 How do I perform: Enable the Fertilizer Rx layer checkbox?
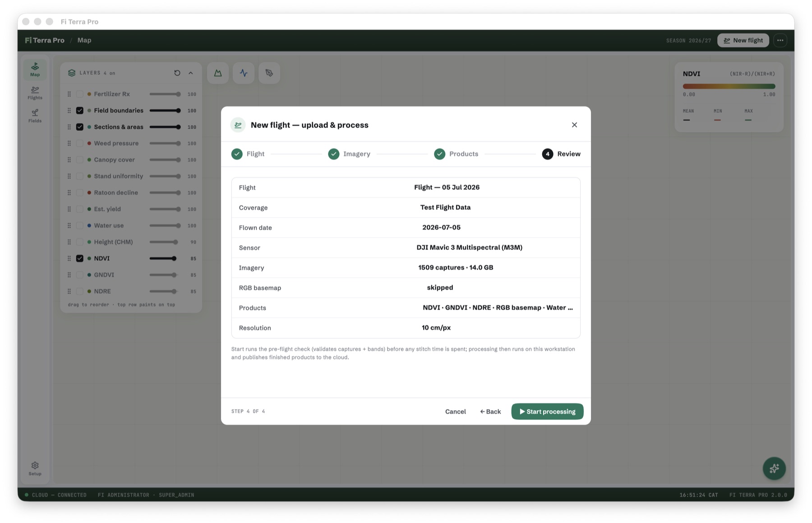pos(80,94)
